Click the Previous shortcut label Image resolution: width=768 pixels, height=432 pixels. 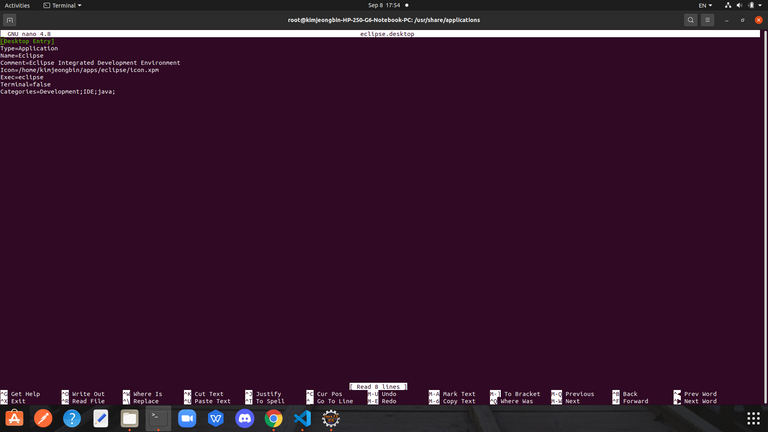click(x=579, y=394)
